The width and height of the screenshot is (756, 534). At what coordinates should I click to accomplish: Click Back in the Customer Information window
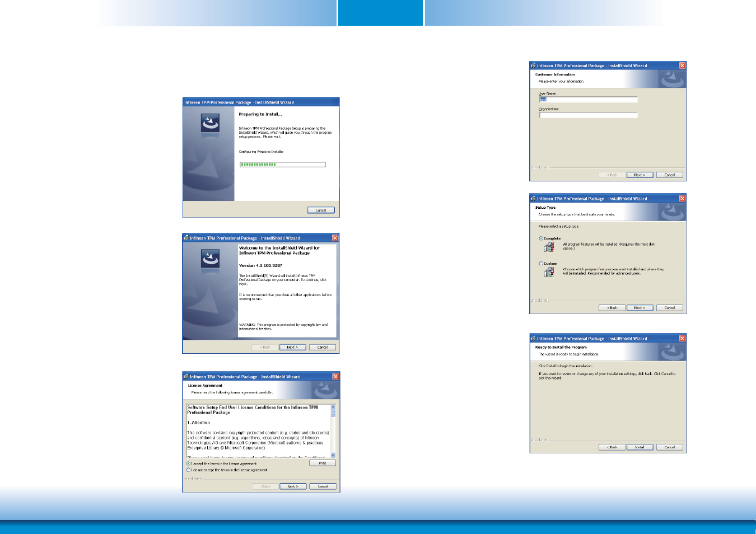(613, 175)
